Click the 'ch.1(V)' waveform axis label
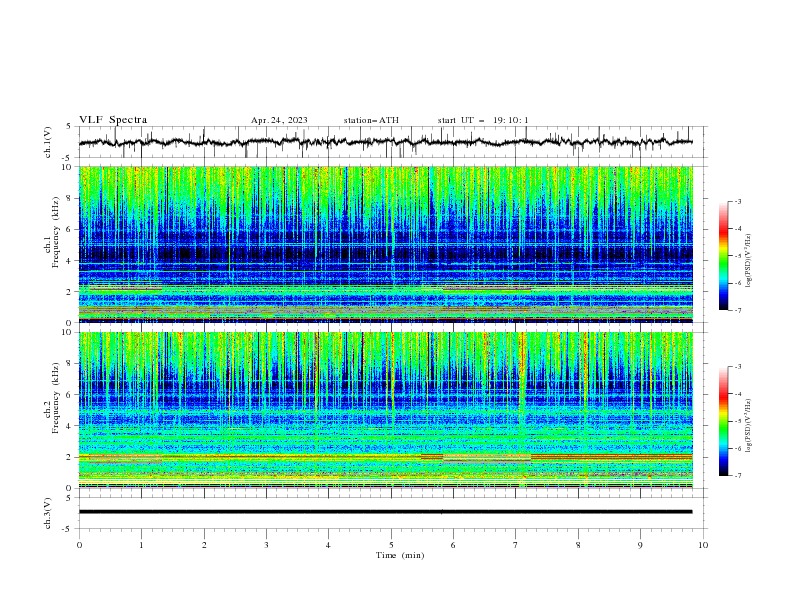Viewport: 792px width, 612px height. coord(48,142)
